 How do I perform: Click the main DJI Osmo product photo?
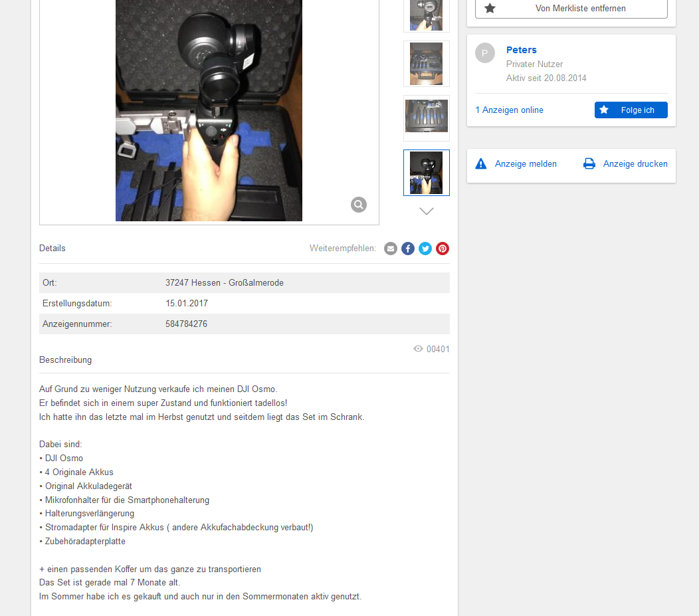click(209, 110)
